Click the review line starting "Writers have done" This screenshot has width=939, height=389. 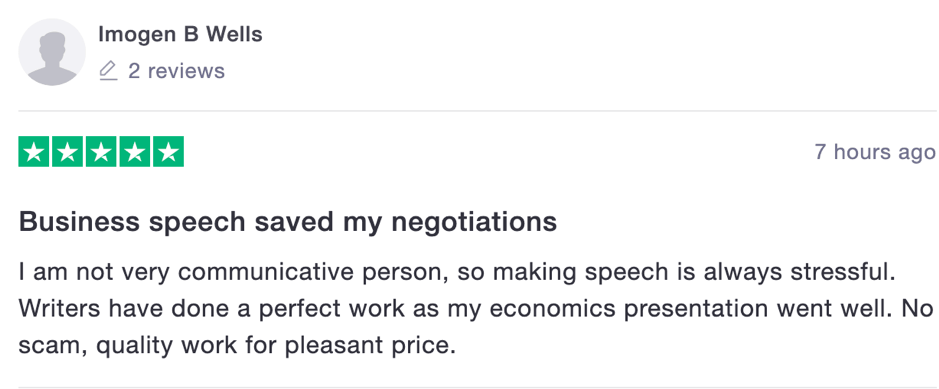tap(476, 309)
